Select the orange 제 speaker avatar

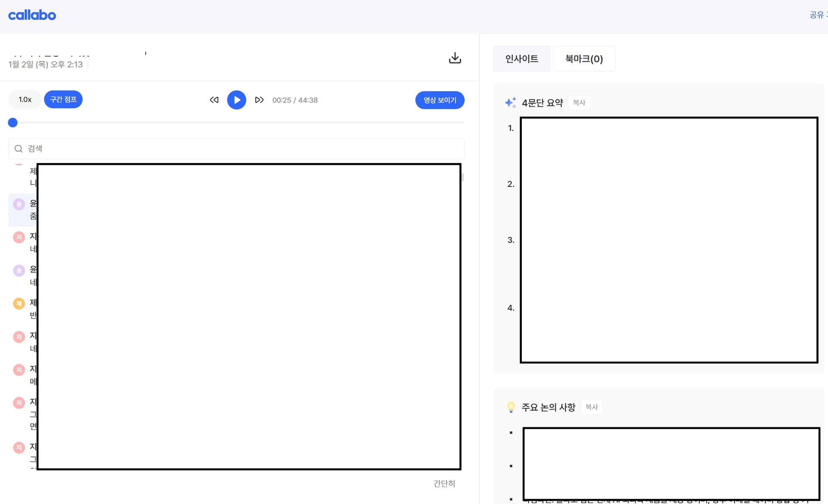19,304
